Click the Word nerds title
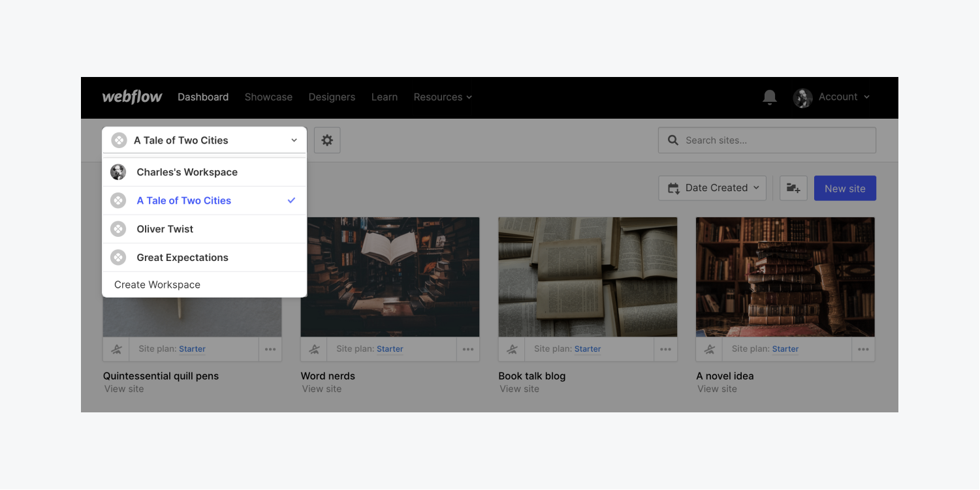980x490 pixels. 328,376
